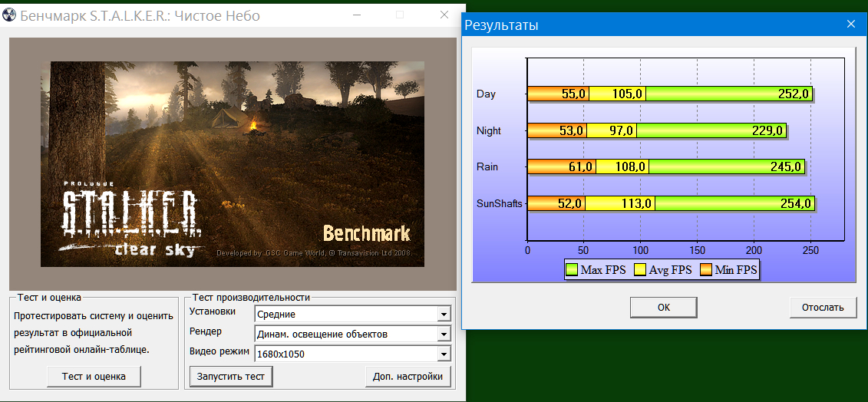Click the Бенчмарк S.T.A.L.K.E.R. window title

(x=140, y=15)
